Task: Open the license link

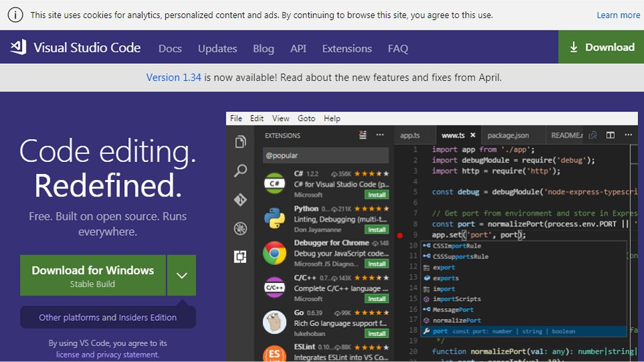Action: click(68, 354)
